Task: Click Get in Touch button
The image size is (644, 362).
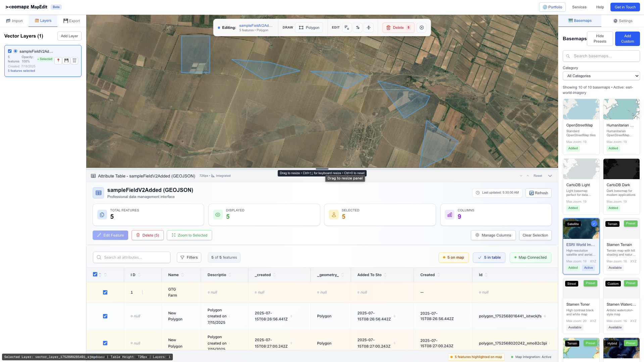Action: point(625,7)
